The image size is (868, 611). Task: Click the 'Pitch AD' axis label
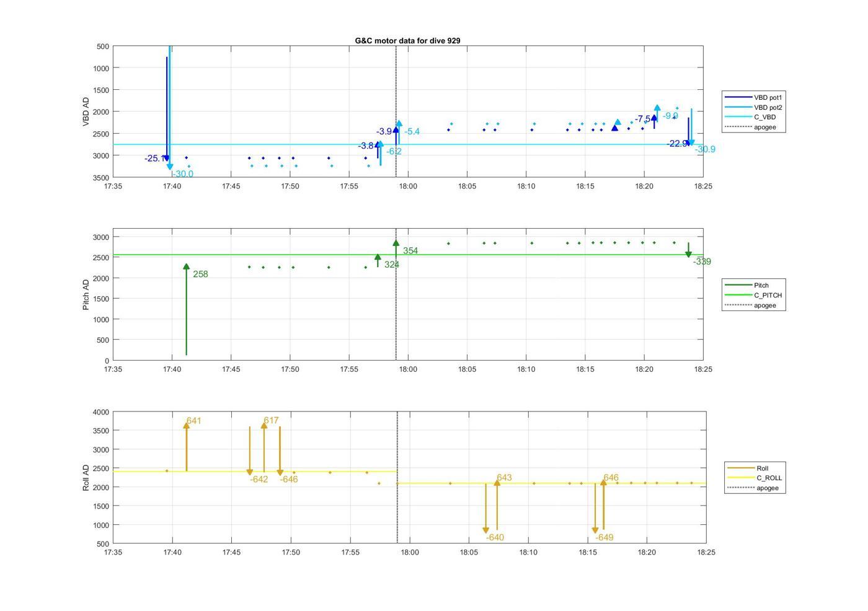[x=86, y=294]
